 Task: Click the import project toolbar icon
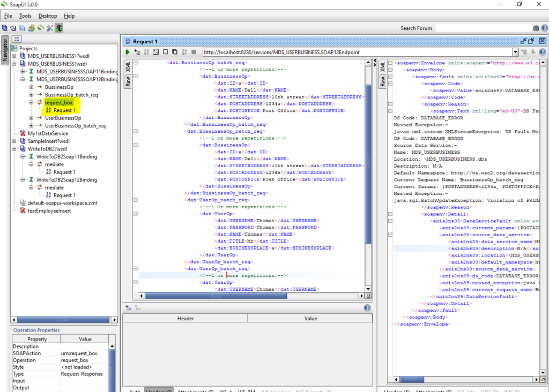pyautogui.click(x=13, y=28)
